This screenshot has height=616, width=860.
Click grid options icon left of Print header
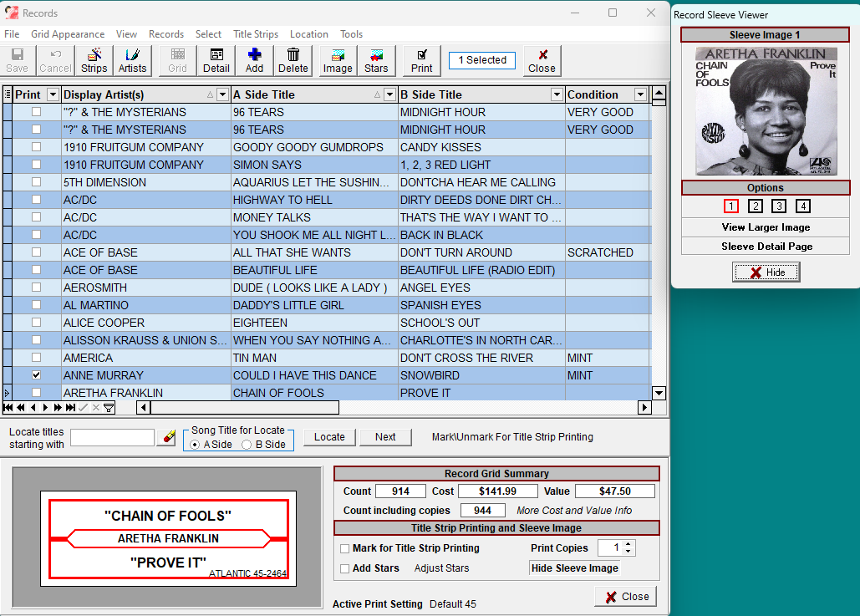[x=8, y=94]
